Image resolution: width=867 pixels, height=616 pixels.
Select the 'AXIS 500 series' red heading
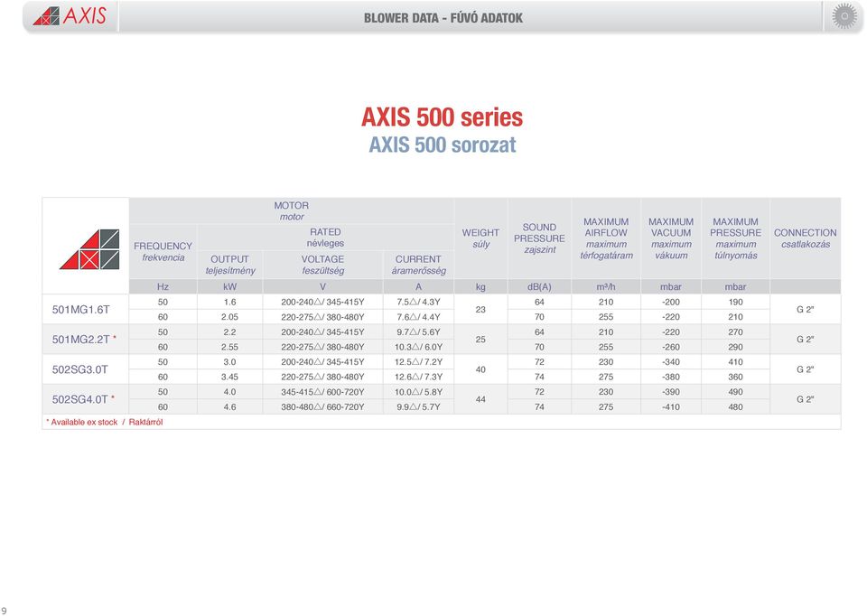(442, 117)
